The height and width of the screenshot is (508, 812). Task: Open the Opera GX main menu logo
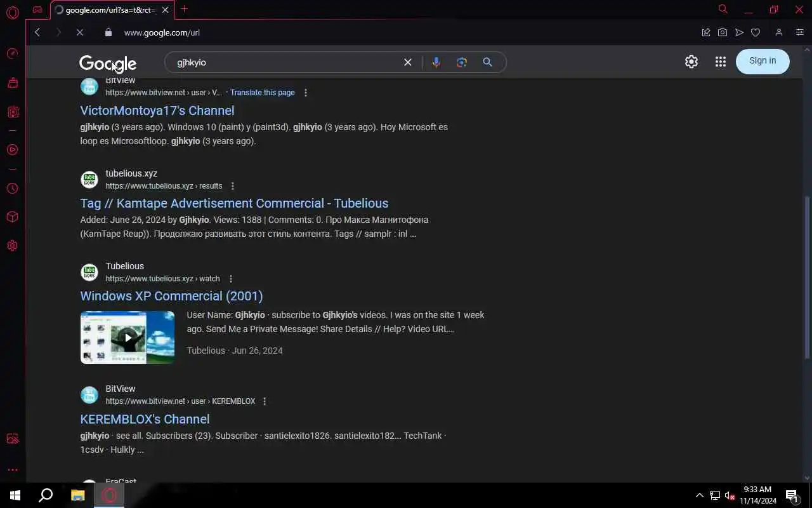12,12
